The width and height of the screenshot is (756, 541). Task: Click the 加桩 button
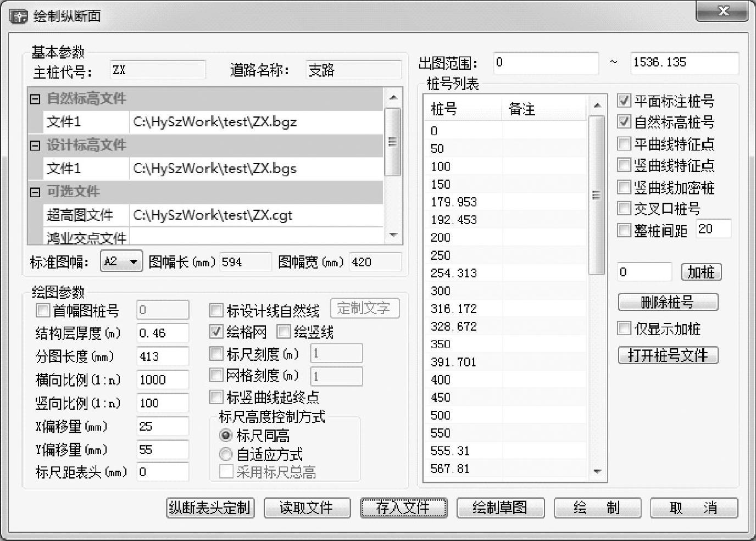point(701,272)
